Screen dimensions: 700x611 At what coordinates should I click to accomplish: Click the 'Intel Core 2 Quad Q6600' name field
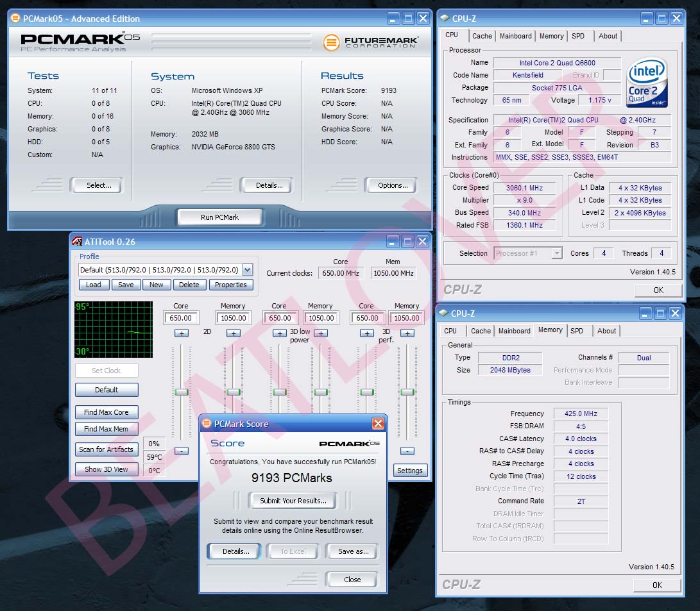[557, 63]
